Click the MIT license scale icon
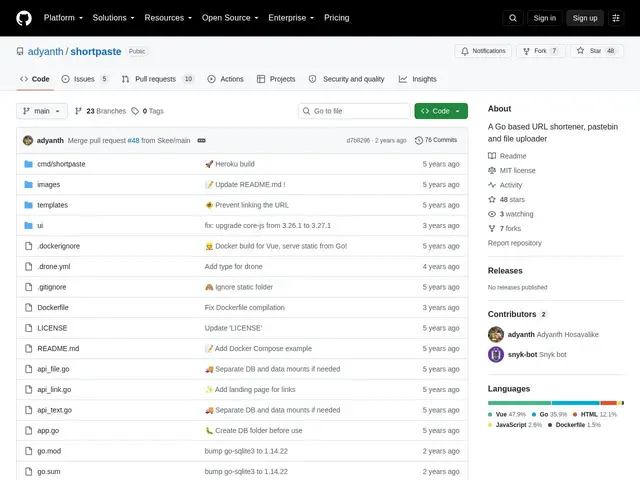Viewport: 640px width, 480px height. 492,170
